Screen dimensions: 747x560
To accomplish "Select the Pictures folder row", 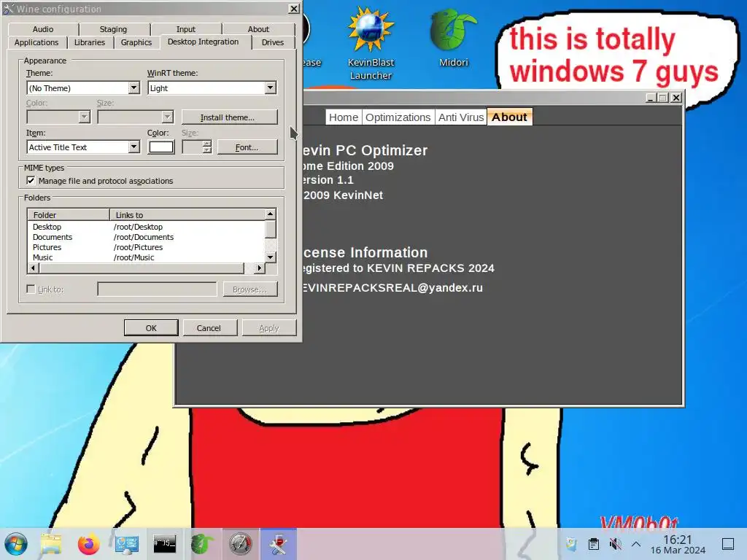I will (145, 247).
